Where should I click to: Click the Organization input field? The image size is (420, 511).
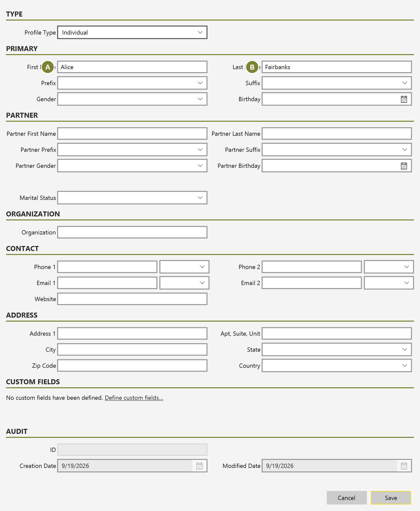[132, 232]
